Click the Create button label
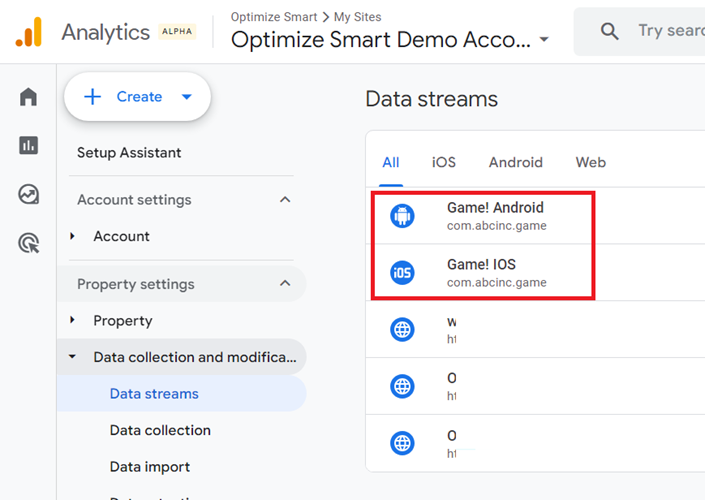705x500 pixels. coord(139,97)
